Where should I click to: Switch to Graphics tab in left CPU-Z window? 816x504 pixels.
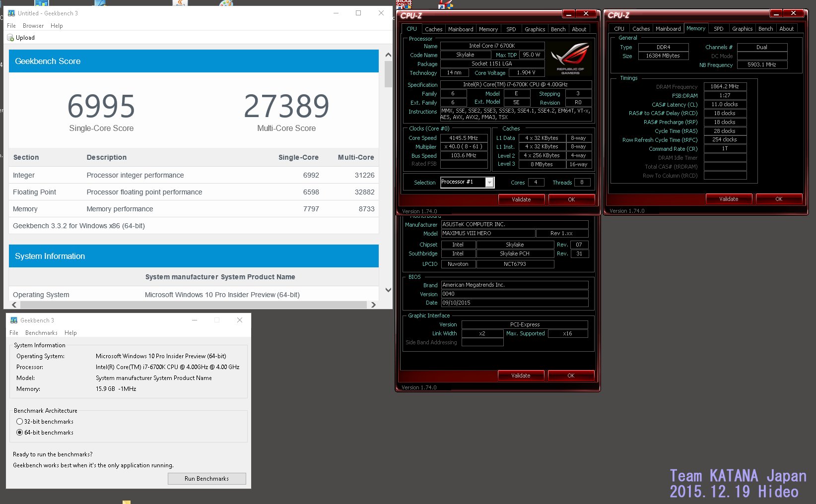(x=535, y=29)
